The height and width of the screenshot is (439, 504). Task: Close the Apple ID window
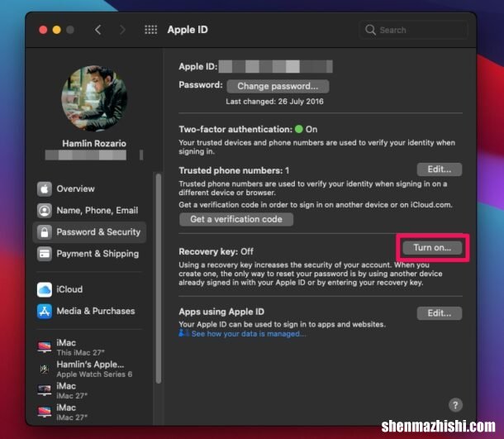(43, 30)
